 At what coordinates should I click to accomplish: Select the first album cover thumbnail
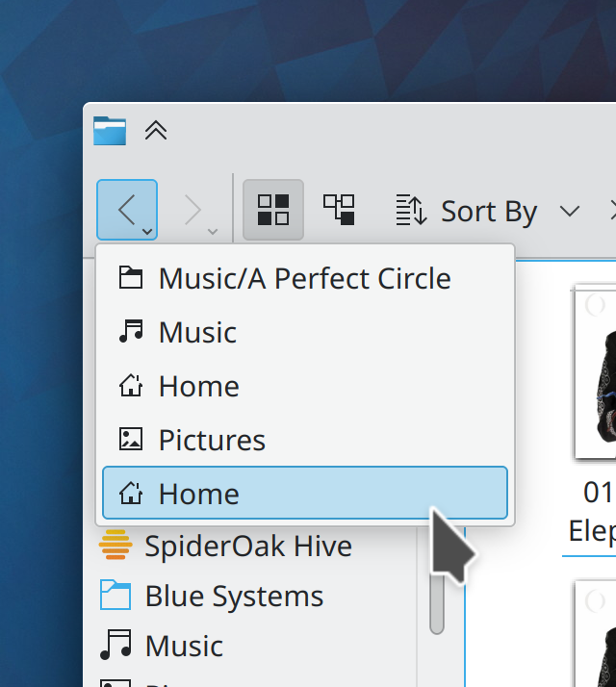(595, 370)
